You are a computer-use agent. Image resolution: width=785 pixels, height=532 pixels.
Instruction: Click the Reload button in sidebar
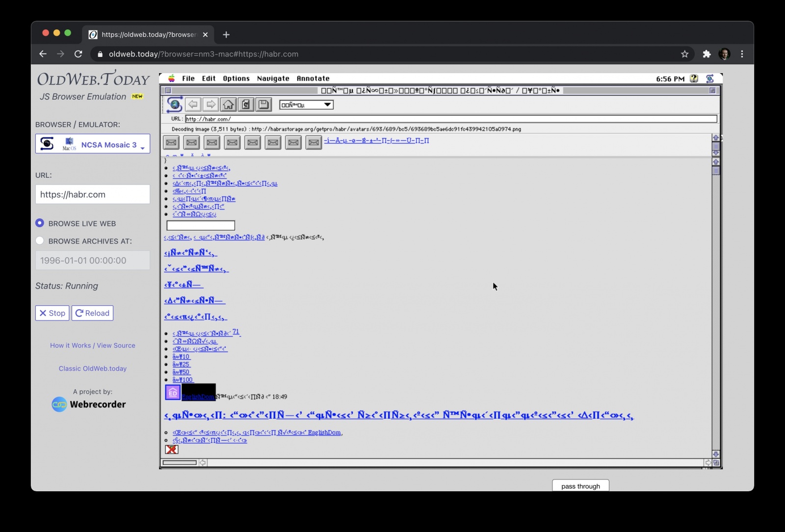click(x=92, y=313)
